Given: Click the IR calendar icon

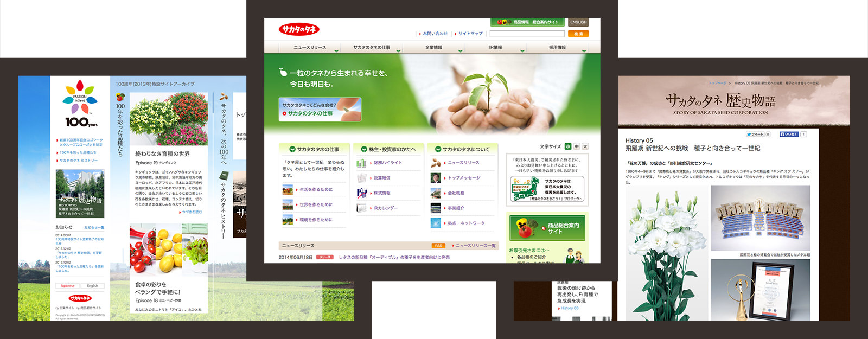Looking at the screenshot, I should coord(361,208).
